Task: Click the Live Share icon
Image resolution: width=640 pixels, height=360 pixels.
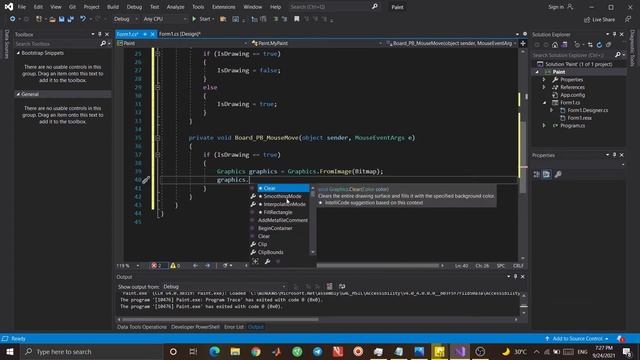Action: tap(587, 20)
